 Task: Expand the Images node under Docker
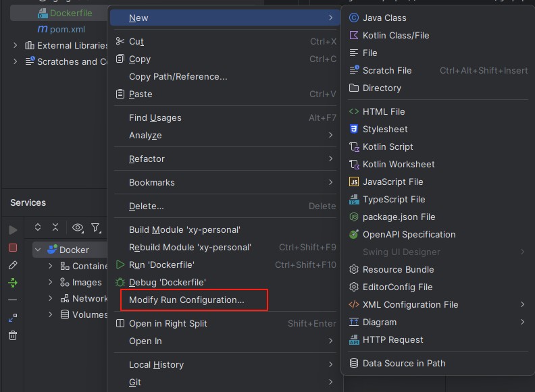point(51,282)
